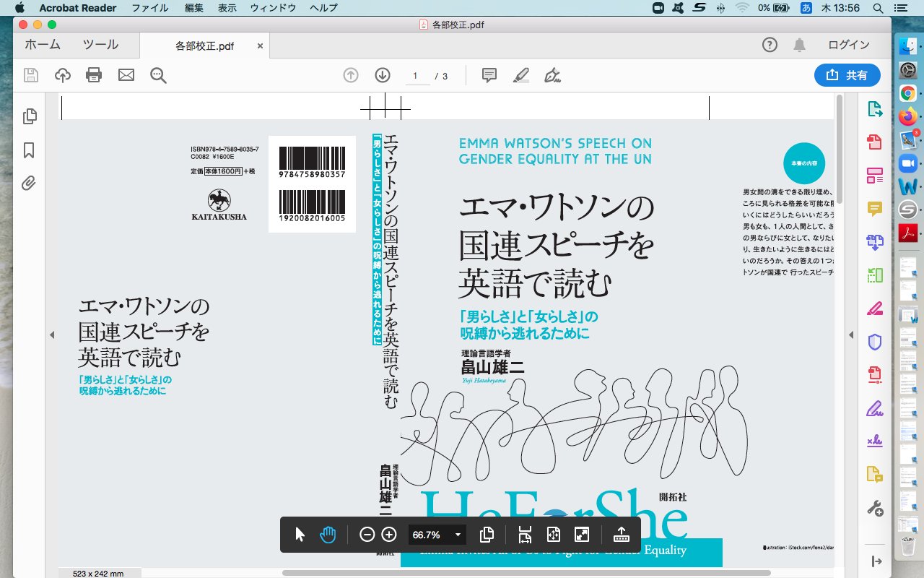This screenshot has width=924, height=578.
Task: Click the zoom in plus button
Action: [x=389, y=535]
